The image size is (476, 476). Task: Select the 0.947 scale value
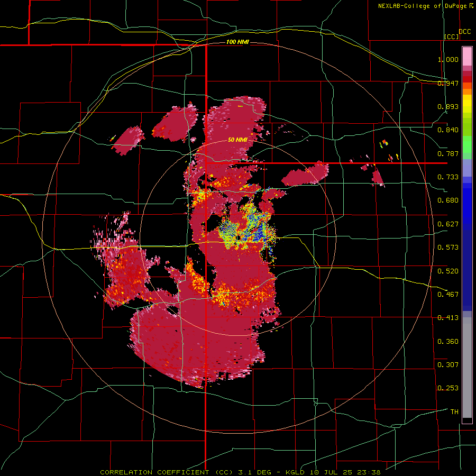tap(448, 83)
